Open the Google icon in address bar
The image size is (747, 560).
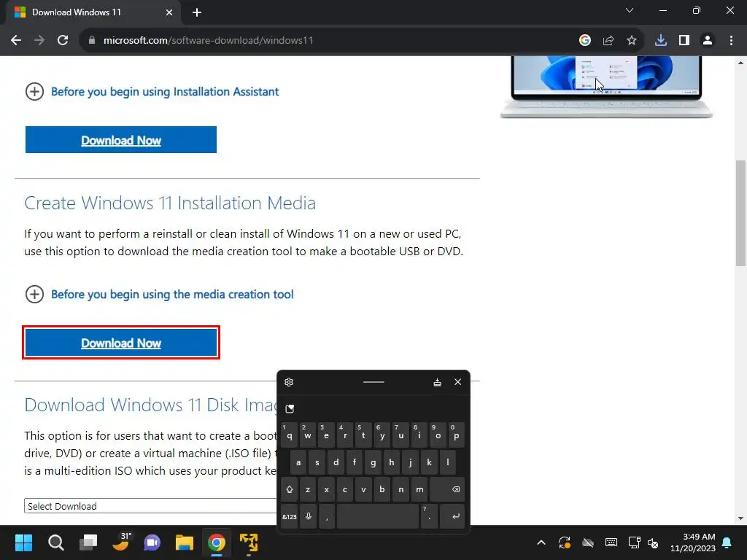pos(585,41)
